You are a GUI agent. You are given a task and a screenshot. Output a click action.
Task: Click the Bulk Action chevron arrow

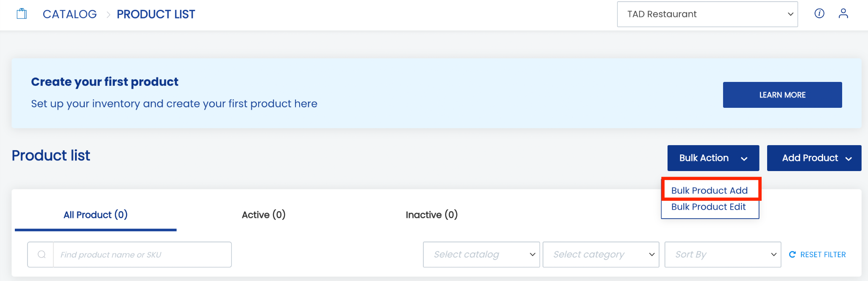pyautogui.click(x=744, y=159)
